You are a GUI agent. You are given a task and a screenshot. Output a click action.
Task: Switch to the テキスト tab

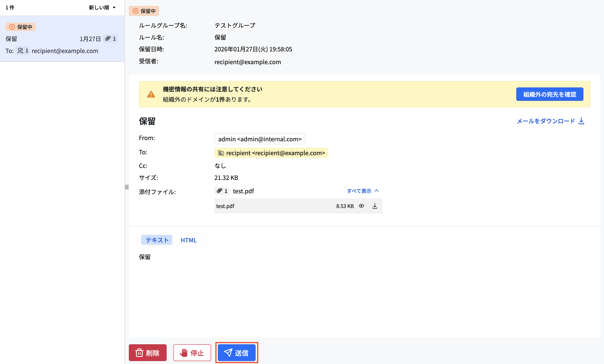157,240
